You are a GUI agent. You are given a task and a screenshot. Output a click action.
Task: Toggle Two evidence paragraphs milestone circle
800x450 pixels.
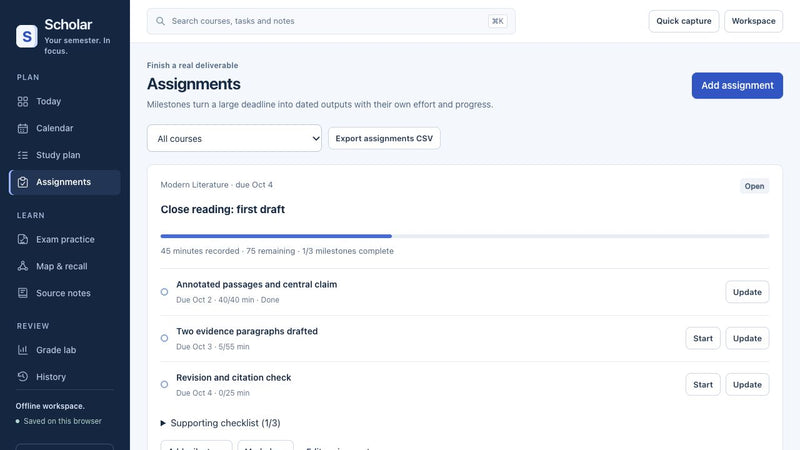coord(164,338)
